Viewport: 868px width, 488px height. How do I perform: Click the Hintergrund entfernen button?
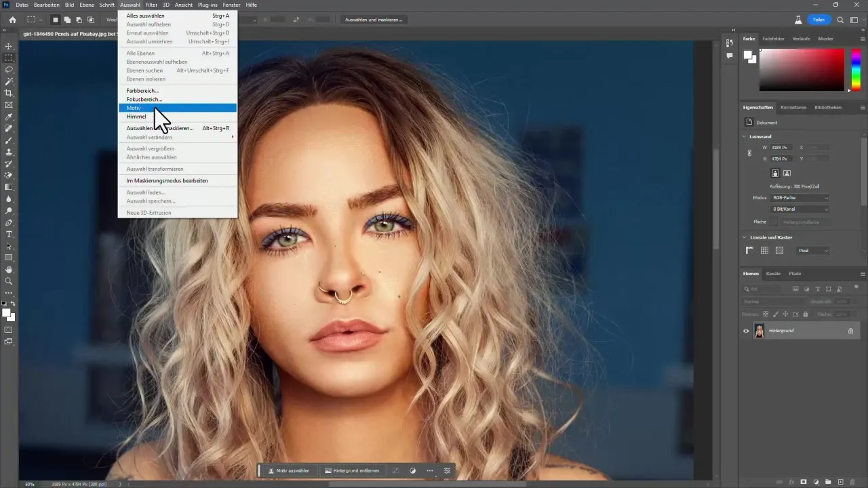(352, 470)
